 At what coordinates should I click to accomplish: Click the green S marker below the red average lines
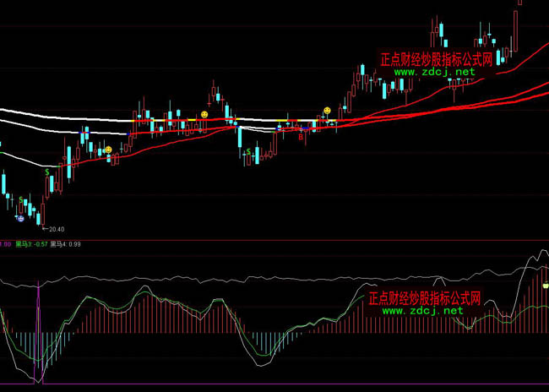click(x=246, y=153)
